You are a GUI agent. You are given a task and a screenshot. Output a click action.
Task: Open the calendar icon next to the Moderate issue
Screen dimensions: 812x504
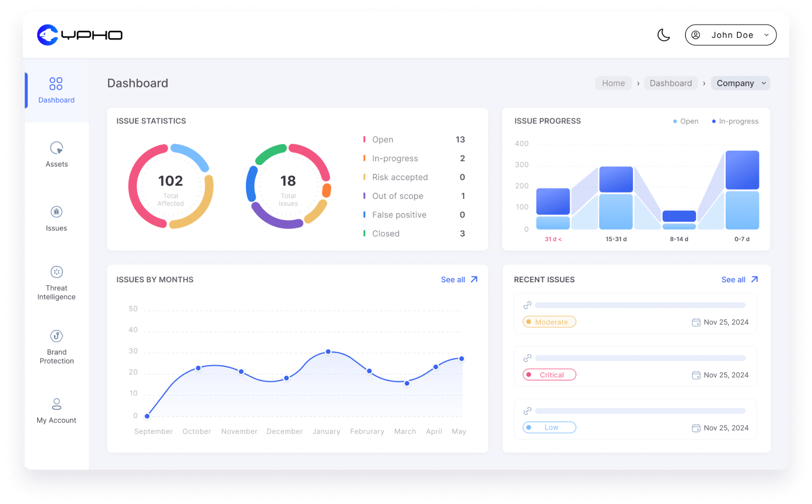point(696,322)
